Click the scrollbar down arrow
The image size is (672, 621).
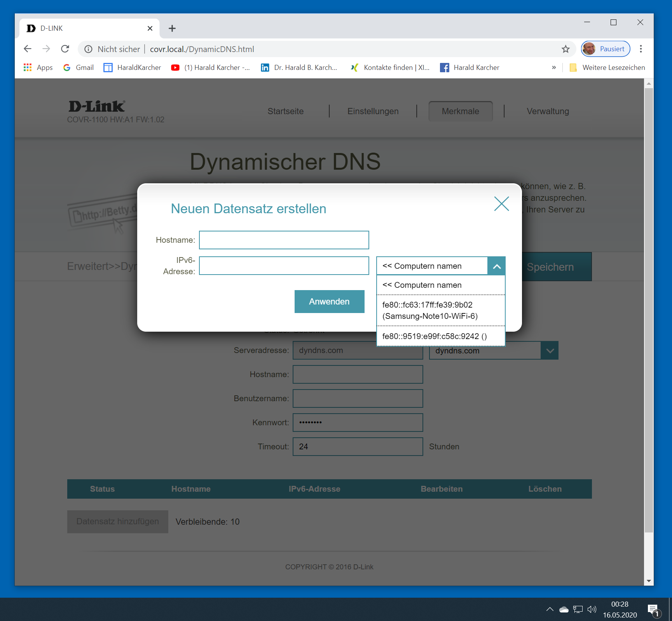649,581
